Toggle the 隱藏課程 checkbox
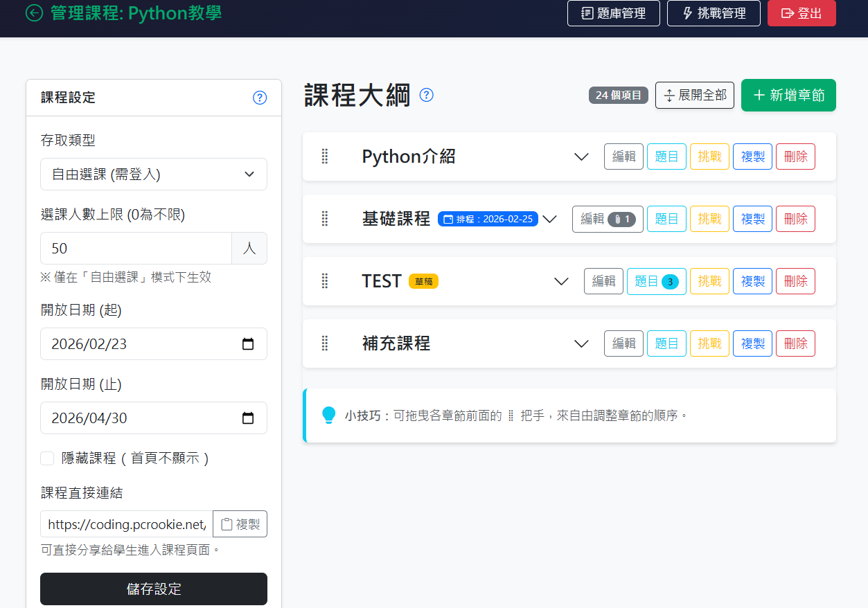Image resolution: width=868 pixels, height=608 pixels. point(47,458)
